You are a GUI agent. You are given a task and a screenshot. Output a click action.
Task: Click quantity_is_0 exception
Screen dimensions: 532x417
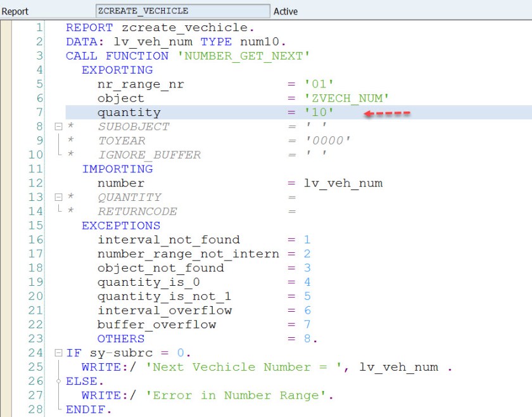point(149,282)
